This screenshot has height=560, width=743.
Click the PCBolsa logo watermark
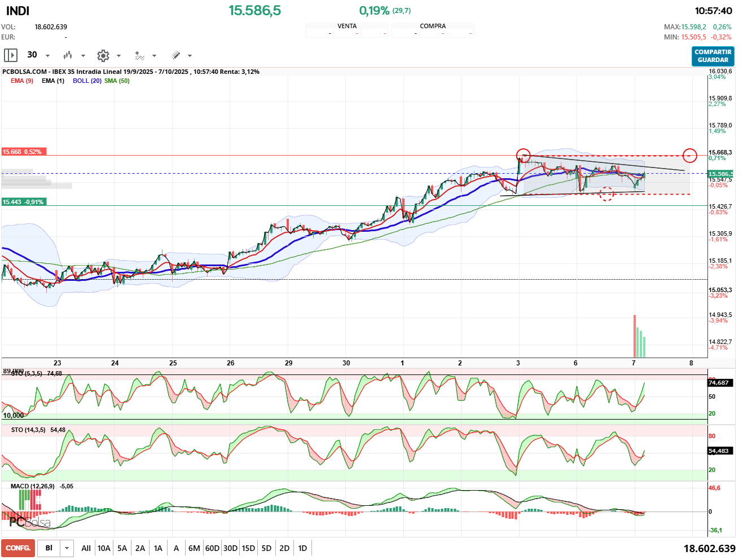[x=30, y=522]
